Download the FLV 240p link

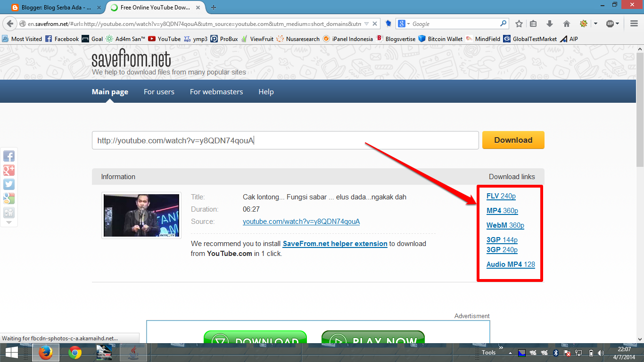(x=501, y=196)
